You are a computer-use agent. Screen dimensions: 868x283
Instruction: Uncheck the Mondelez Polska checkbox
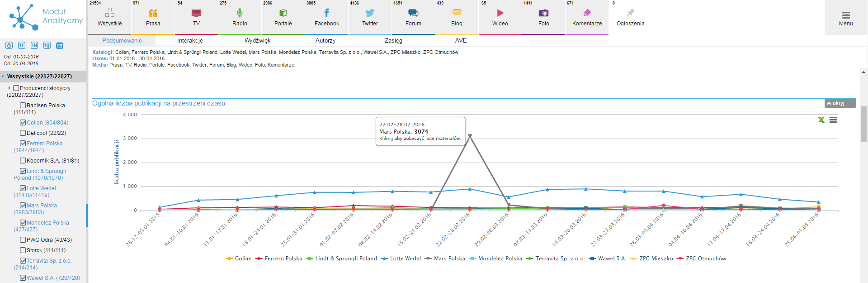click(23, 223)
